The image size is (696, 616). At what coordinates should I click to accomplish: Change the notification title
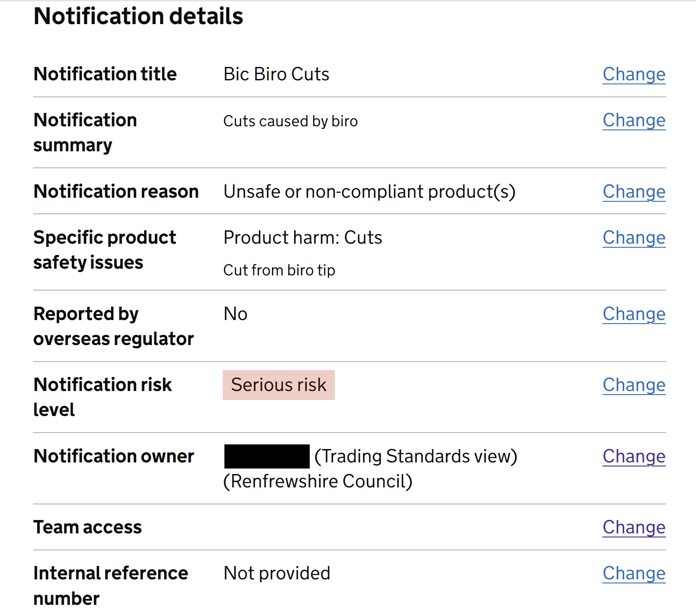(x=633, y=74)
